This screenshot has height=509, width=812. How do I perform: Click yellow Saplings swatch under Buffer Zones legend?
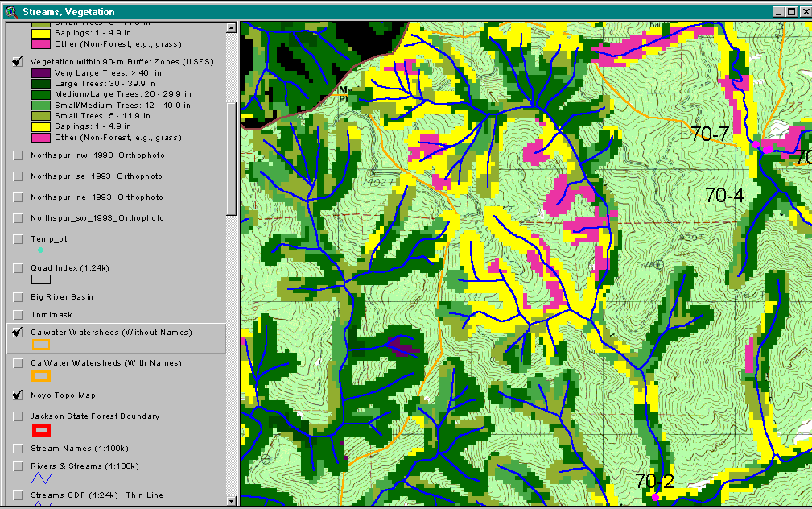point(41,127)
